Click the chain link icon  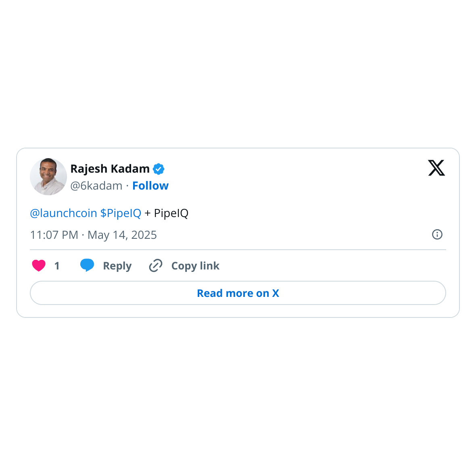pyautogui.click(x=156, y=265)
